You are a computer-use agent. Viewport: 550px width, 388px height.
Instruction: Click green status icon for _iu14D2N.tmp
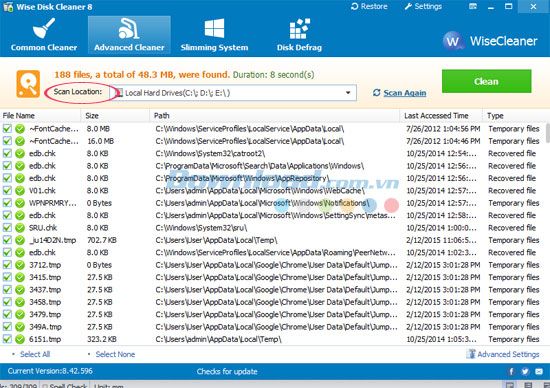(x=20, y=240)
